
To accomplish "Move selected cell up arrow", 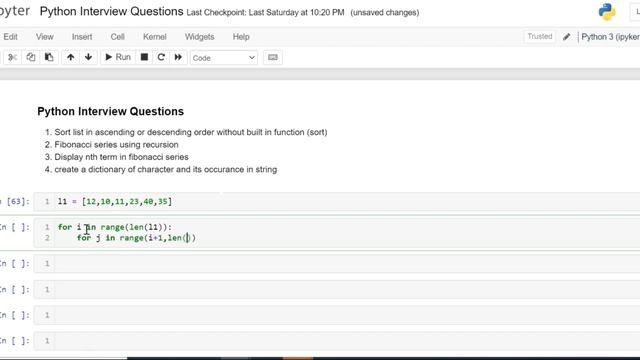I will [x=71, y=58].
